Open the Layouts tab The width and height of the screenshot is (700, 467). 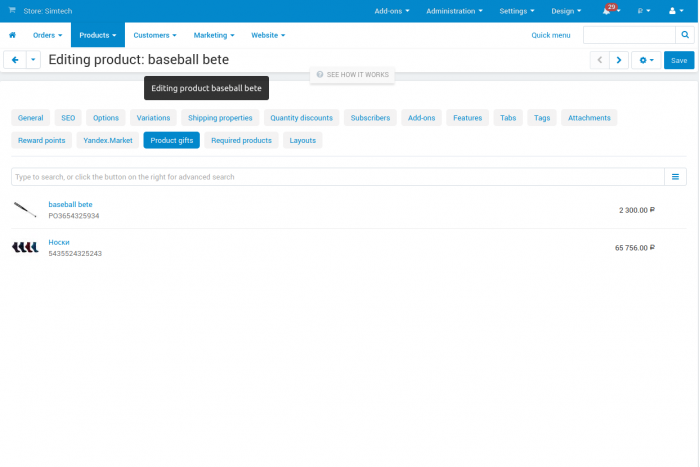click(x=302, y=140)
